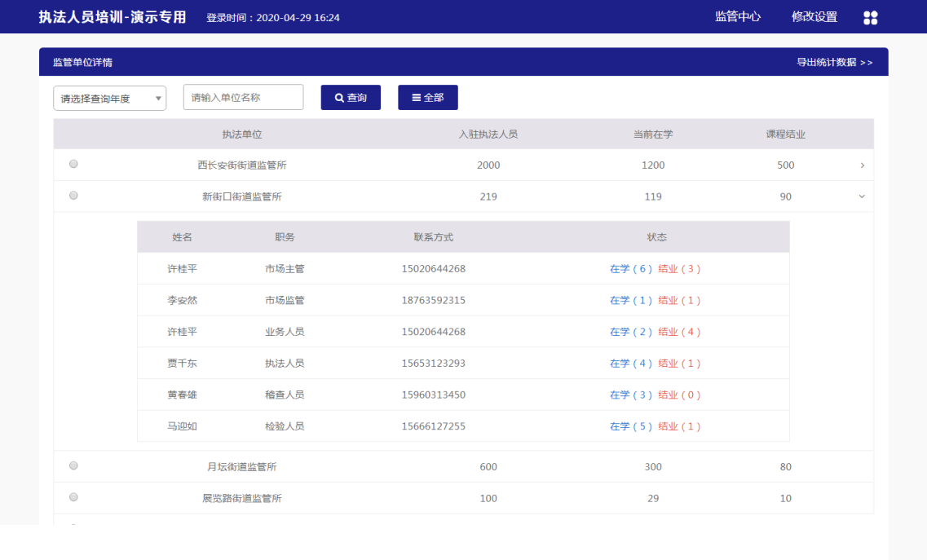Viewport: 927px width, 560px height.
Task: Click phone number 15653123293
Action: click(434, 363)
